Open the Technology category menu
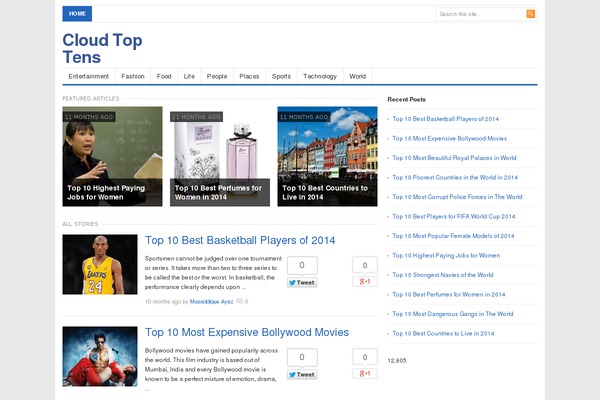600x400 pixels. point(320,76)
